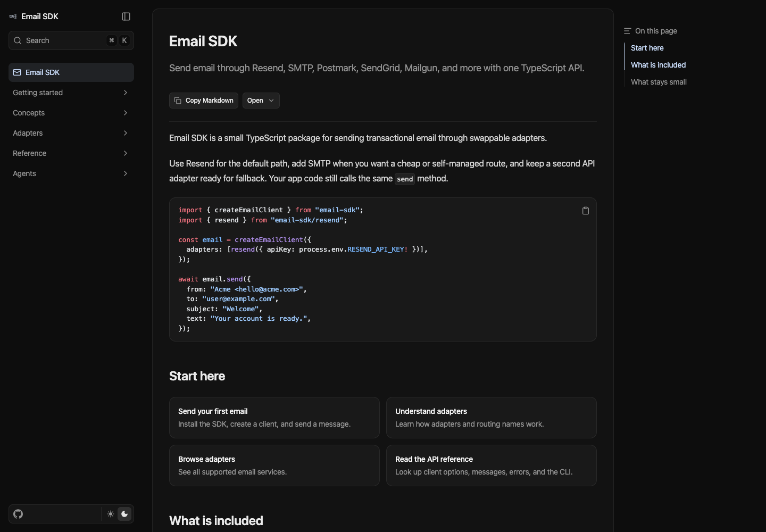The height and width of the screenshot is (532, 766).
Task: Open the Browse adapters card
Action: [x=274, y=465]
